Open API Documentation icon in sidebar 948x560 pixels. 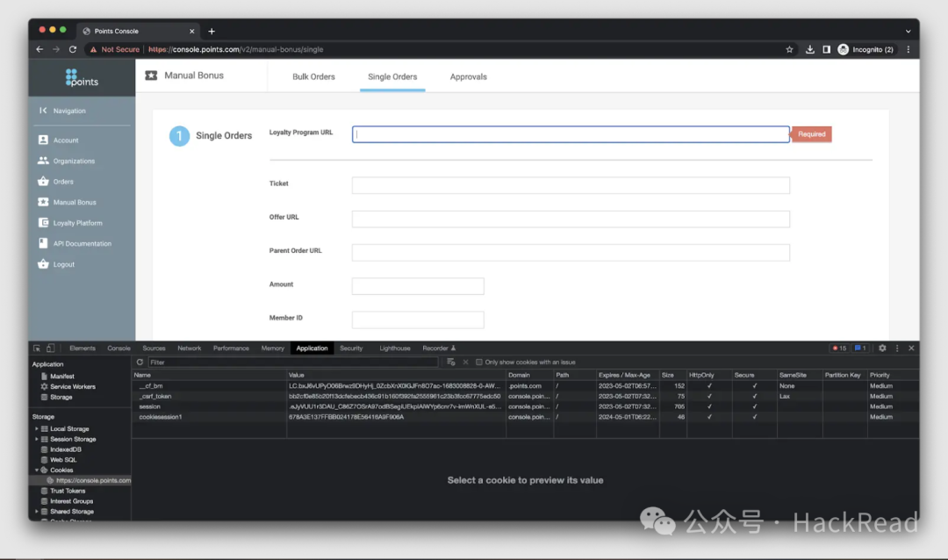[43, 243]
